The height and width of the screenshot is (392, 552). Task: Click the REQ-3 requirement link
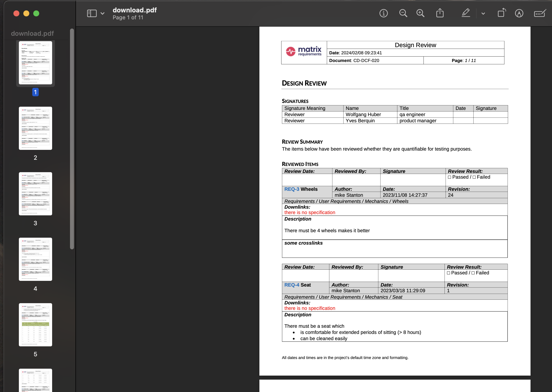(x=292, y=189)
